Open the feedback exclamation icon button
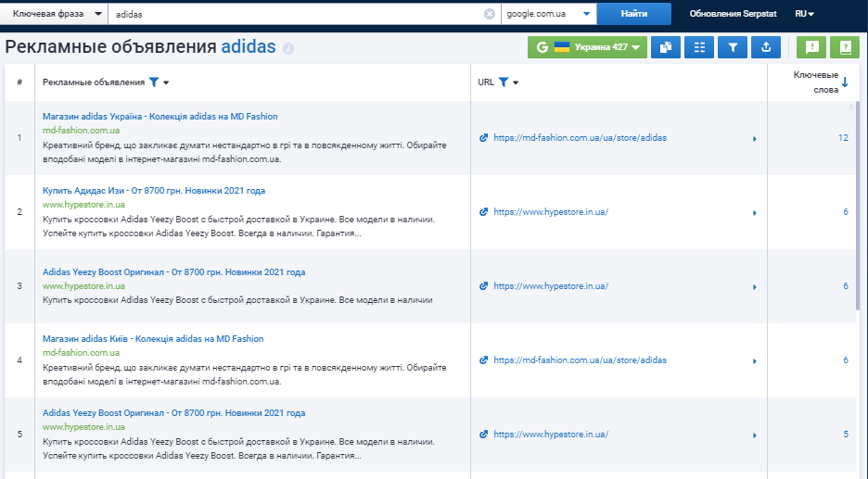Viewport: 868px width, 479px height. (x=811, y=47)
